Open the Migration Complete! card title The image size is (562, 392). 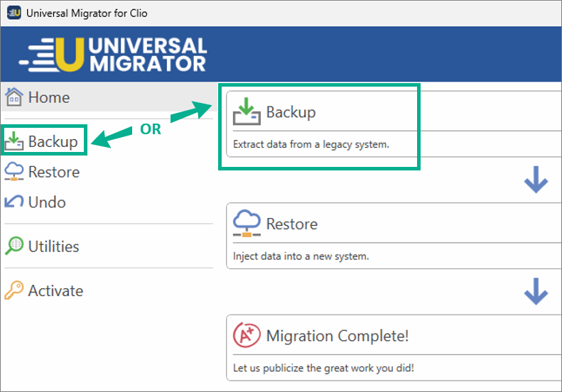point(337,336)
